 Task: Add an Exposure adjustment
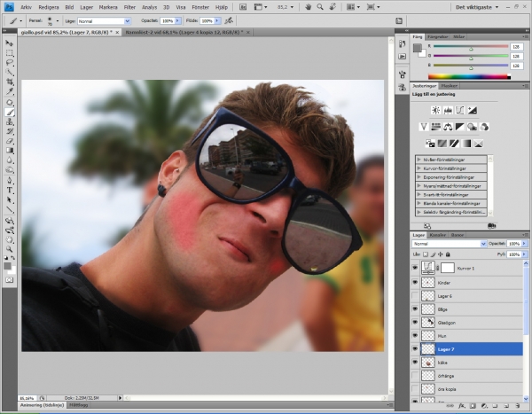(x=473, y=110)
